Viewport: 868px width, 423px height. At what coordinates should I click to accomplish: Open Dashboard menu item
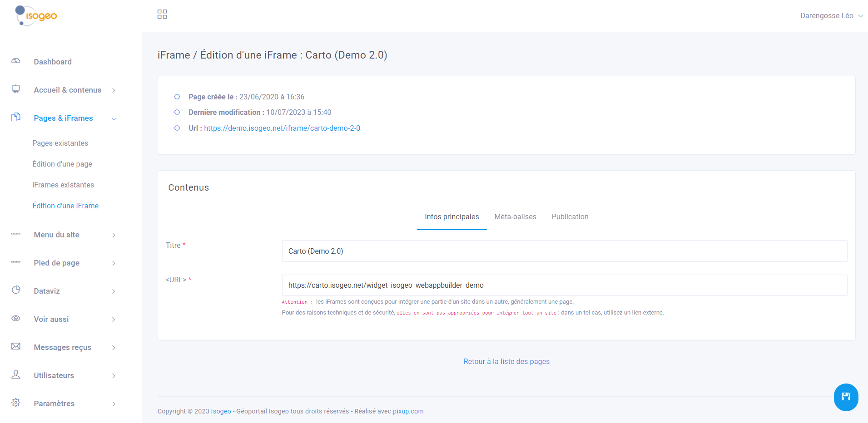[x=53, y=62]
